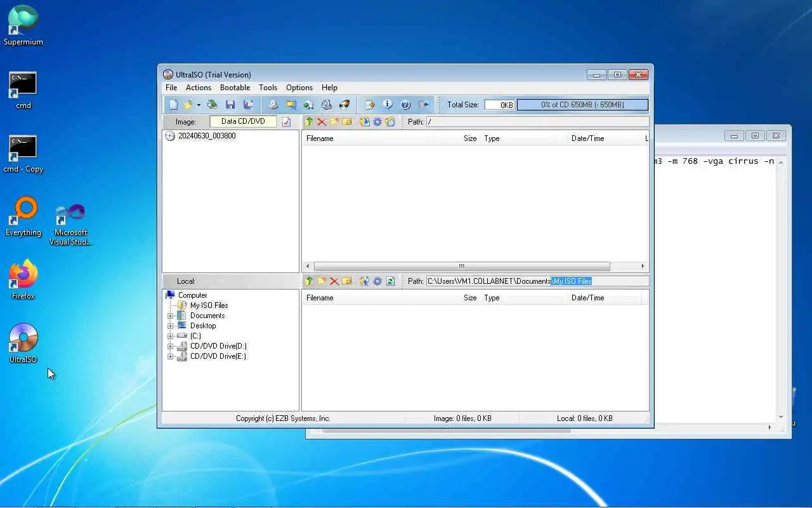Image resolution: width=812 pixels, height=508 pixels.
Task: Refresh local file list with green arrows icon
Action: pos(390,281)
